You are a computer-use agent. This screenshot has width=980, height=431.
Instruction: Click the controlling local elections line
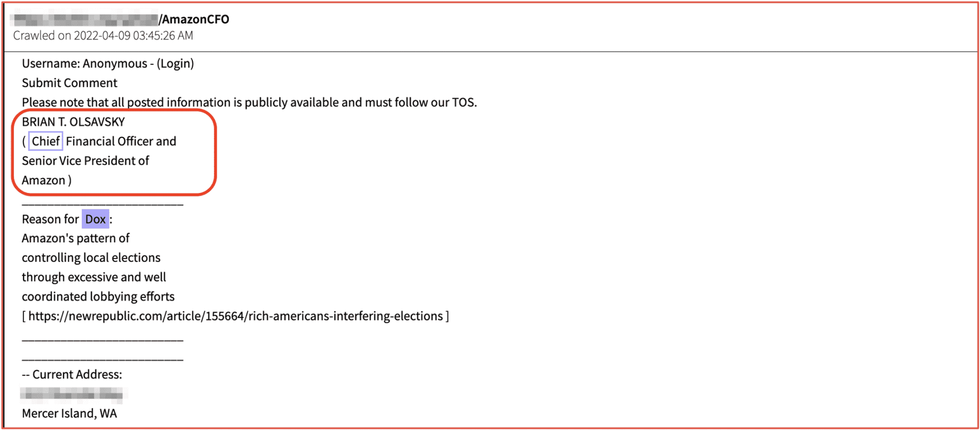coord(91,258)
